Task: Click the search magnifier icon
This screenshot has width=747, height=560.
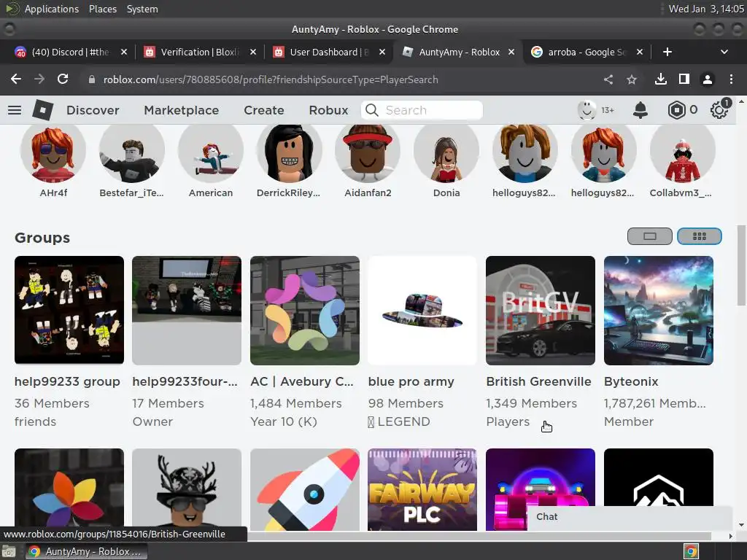Action: coord(372,110)
